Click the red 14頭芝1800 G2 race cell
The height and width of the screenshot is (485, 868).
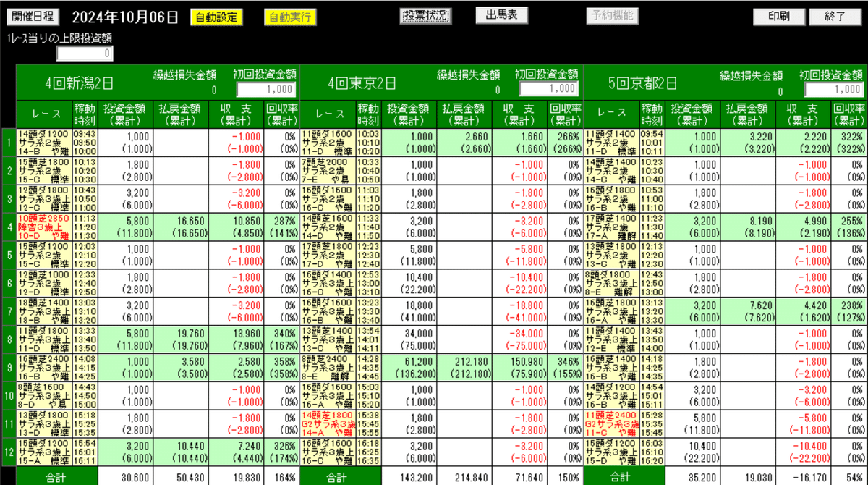tap(328, 423)
